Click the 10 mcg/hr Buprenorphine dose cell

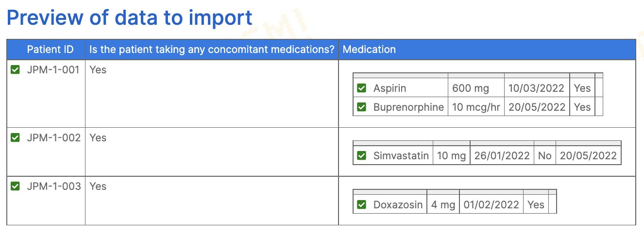point(476,107)
